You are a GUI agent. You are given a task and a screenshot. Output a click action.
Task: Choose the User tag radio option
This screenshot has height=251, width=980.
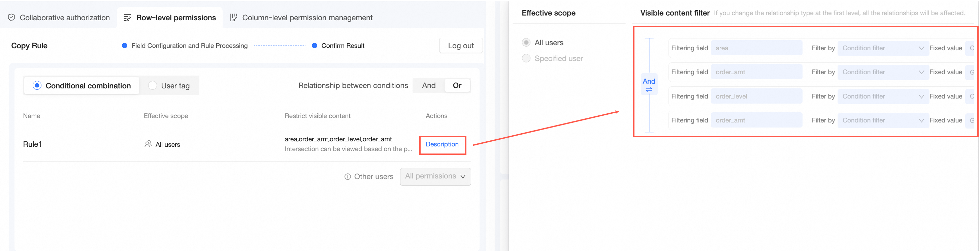click(x=169, y=86)
